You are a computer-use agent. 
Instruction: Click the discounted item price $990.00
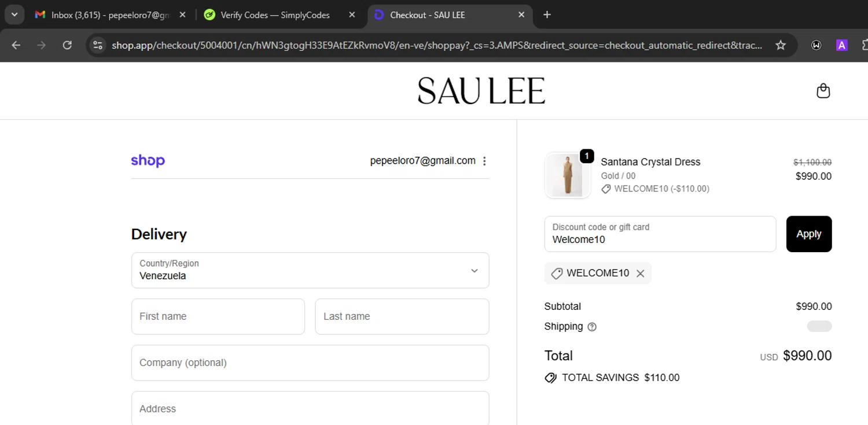[x=814, y=176]
